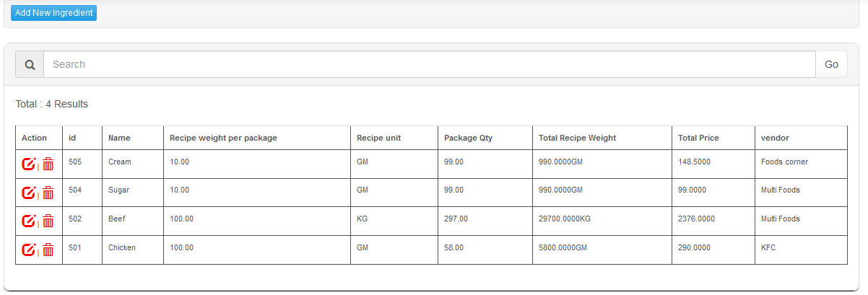Delete the Cream ingredient row

click(x=48, y=164)
